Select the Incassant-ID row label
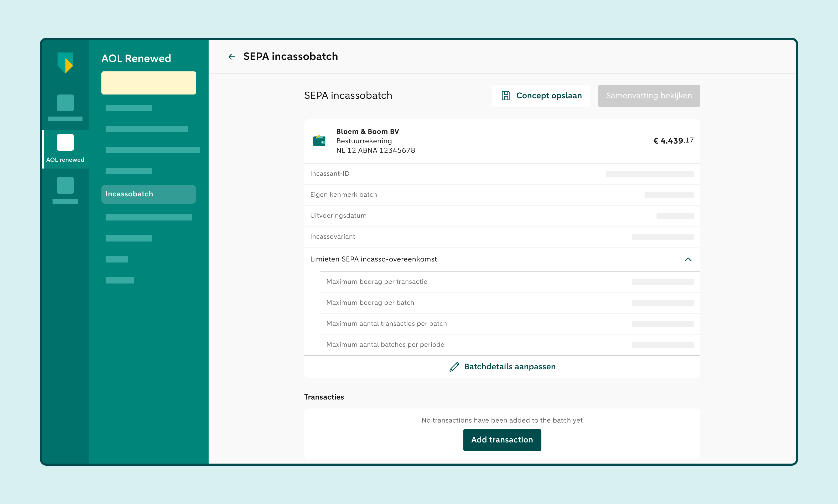This screenshot has height=504, width=838. pyautogui.click(x=330, y=174)
